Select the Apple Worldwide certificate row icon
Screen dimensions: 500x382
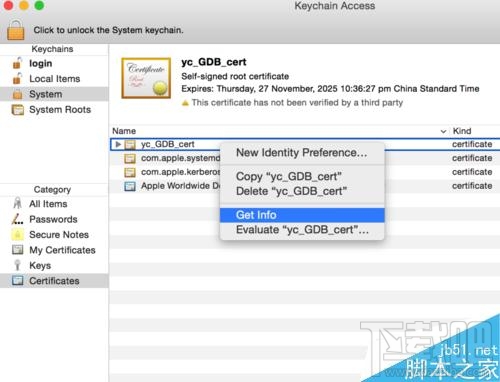130,186
